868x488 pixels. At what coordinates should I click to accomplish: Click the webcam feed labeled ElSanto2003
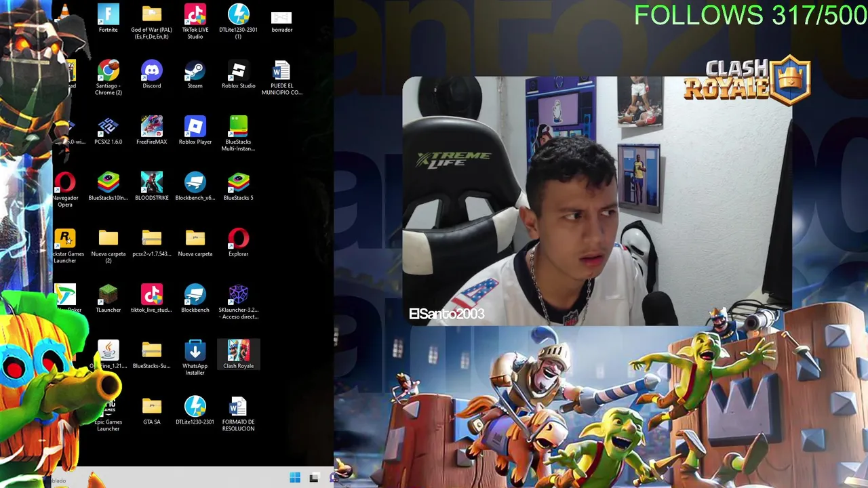597,201
